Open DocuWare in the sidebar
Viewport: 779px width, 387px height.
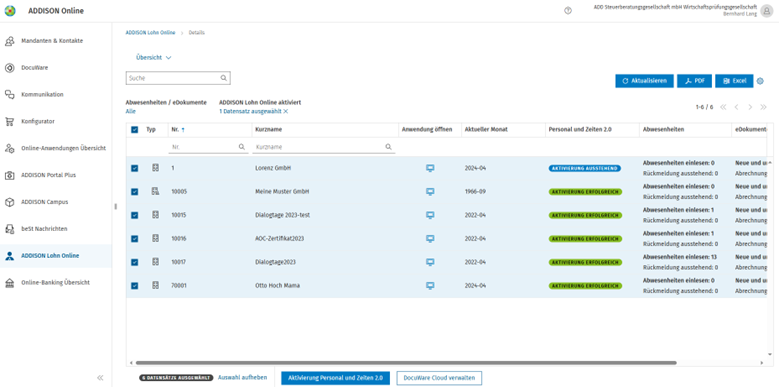34,68
